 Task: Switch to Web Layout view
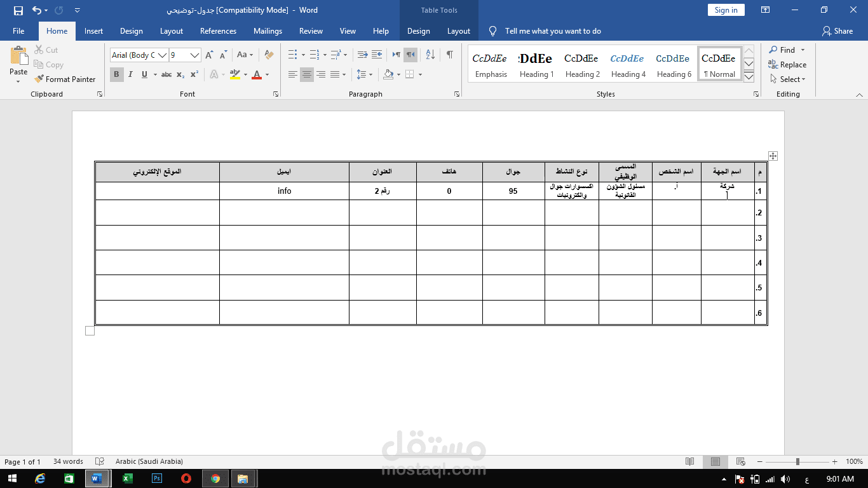740,462
